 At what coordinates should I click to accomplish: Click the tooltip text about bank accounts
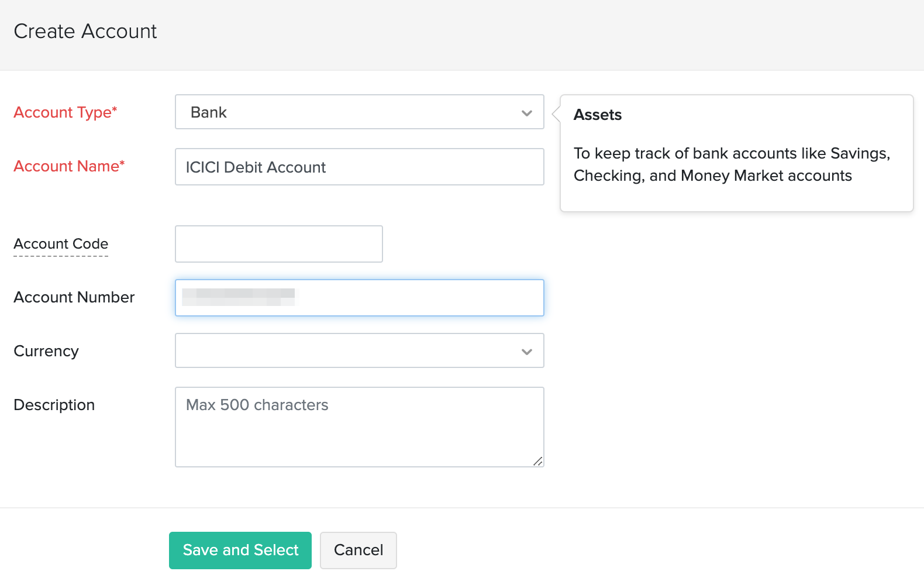pos(731,164)
